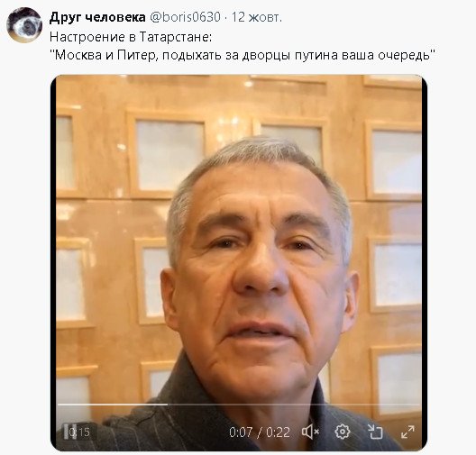Pause the playing video
This screenshot has height=455, width=476.
pos(66,432)
